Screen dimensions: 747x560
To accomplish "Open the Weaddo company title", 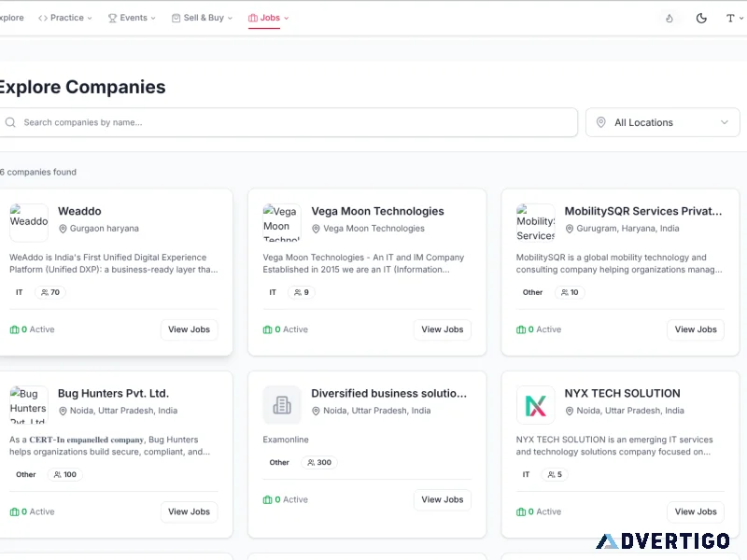I will click(x=79, y=211).
